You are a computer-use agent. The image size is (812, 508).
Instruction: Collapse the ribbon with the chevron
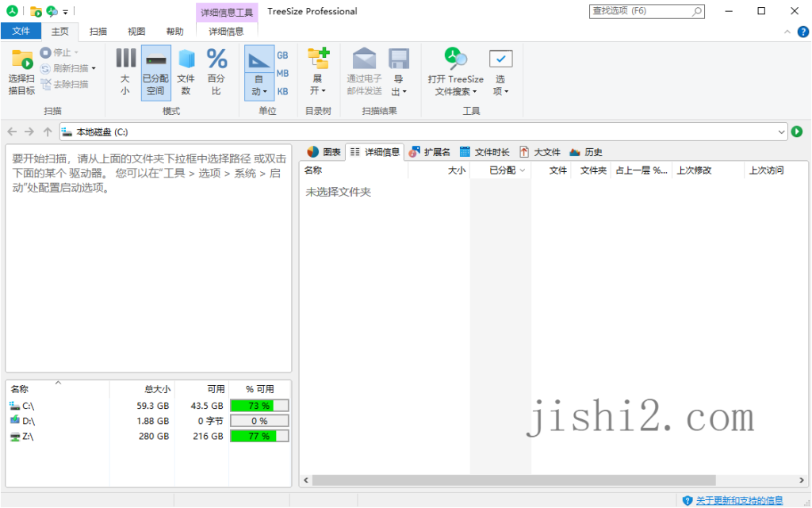point(787,32)
